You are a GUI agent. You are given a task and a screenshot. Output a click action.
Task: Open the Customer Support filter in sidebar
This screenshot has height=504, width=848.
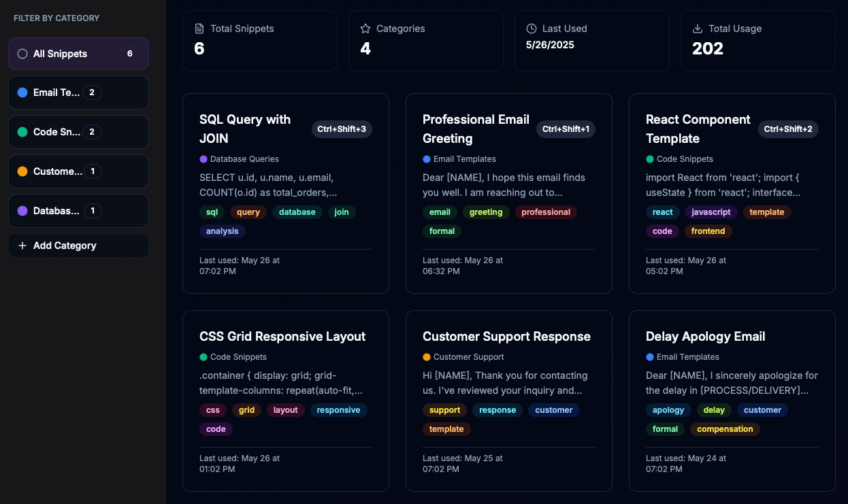78,171
